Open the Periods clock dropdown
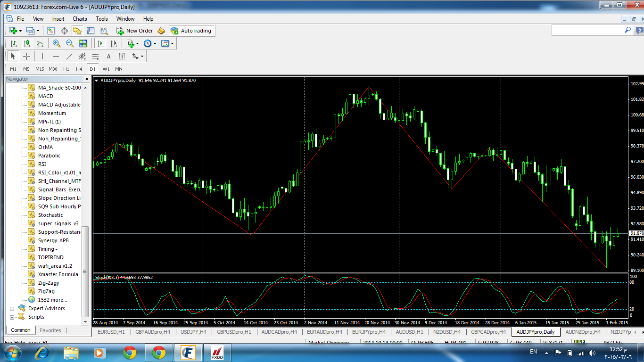Viewport: 644px width, 362px height. (x=149, y=43)
